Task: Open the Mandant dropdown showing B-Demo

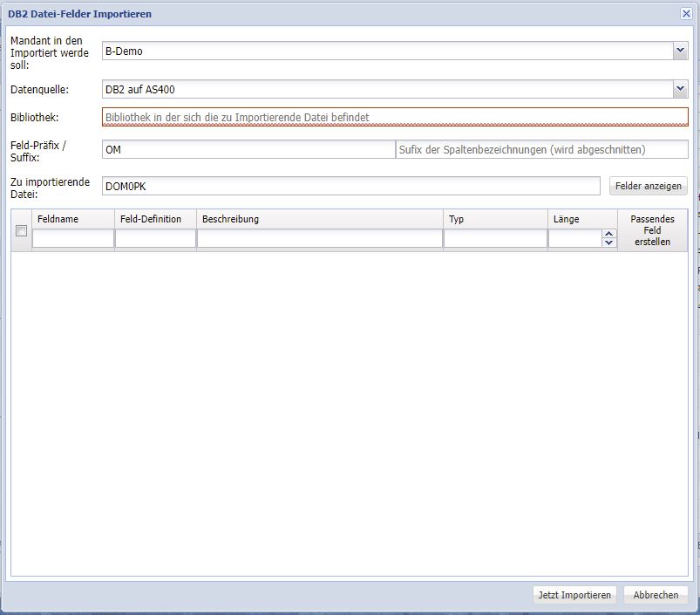Action: 680,51
